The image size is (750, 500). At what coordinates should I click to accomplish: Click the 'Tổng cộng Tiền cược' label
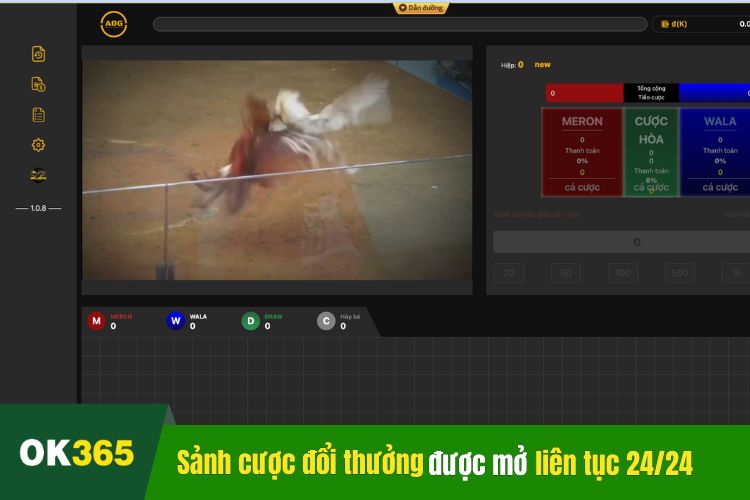pos(651,93)
